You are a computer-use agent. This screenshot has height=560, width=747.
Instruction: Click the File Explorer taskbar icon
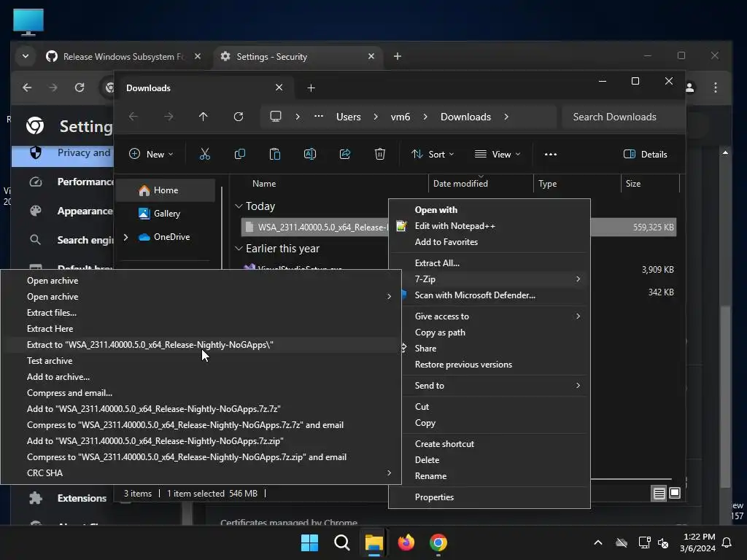[x=374, y=542]
